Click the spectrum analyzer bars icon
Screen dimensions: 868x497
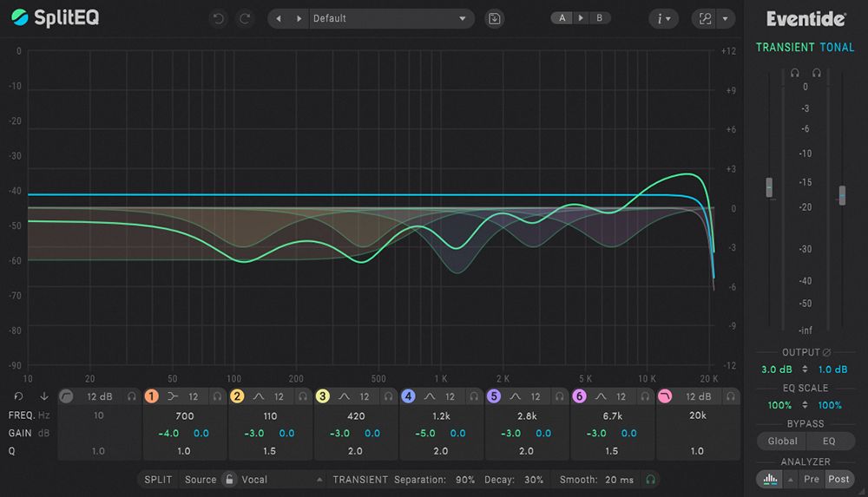pyautogui.click(x=770, y=480)
